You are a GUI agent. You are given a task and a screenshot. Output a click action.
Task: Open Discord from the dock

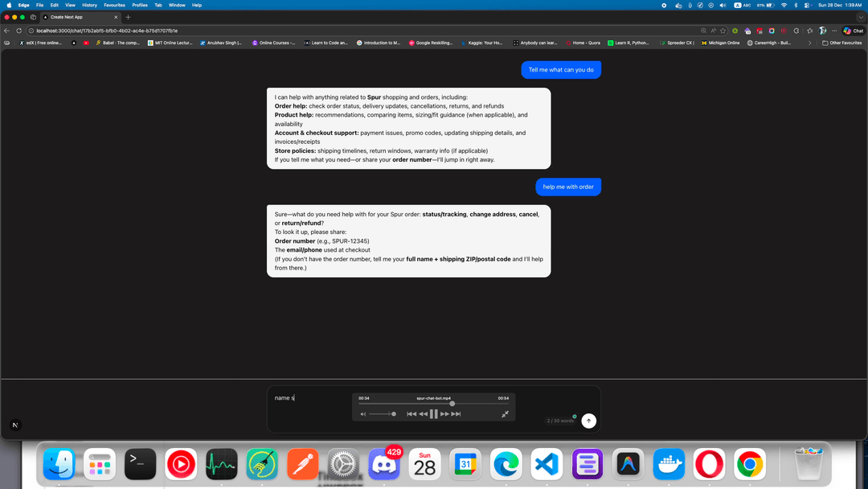(x=383, y=464)
